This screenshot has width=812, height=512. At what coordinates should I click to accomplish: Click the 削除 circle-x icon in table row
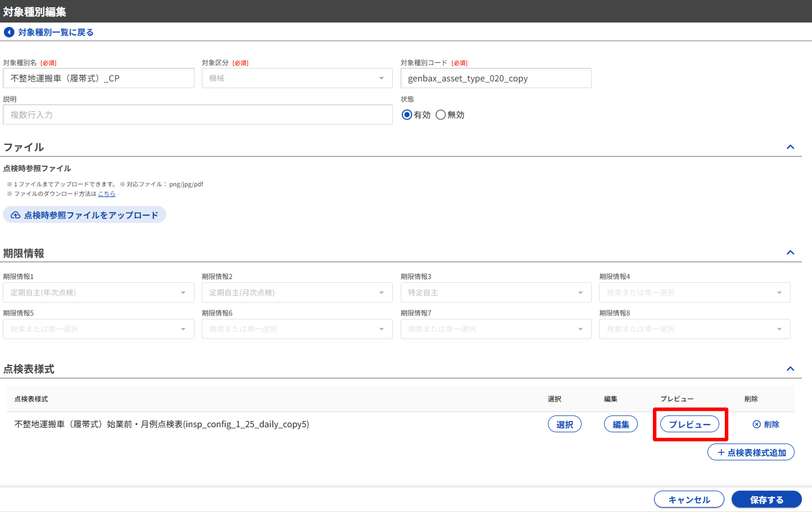(x=756, y=424)
